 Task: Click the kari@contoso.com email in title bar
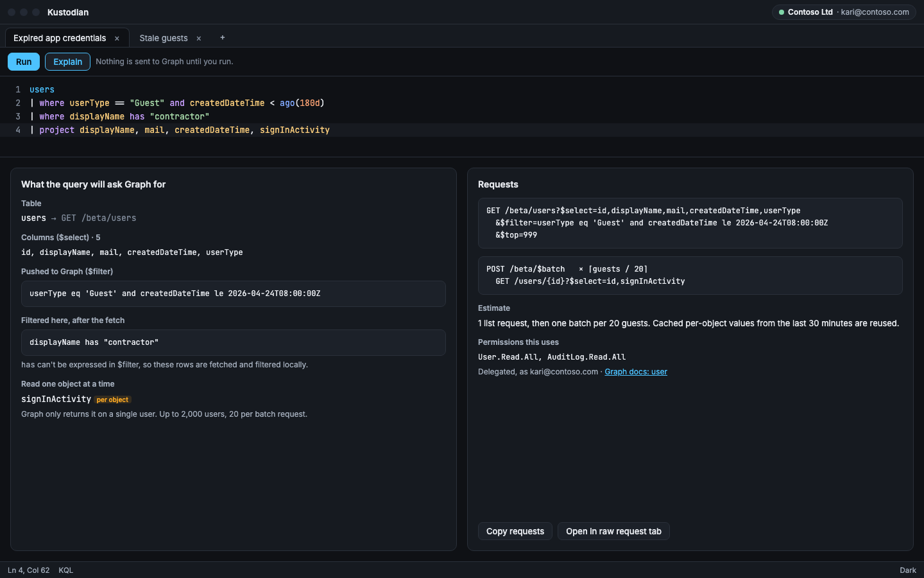(x=875, y=12)
